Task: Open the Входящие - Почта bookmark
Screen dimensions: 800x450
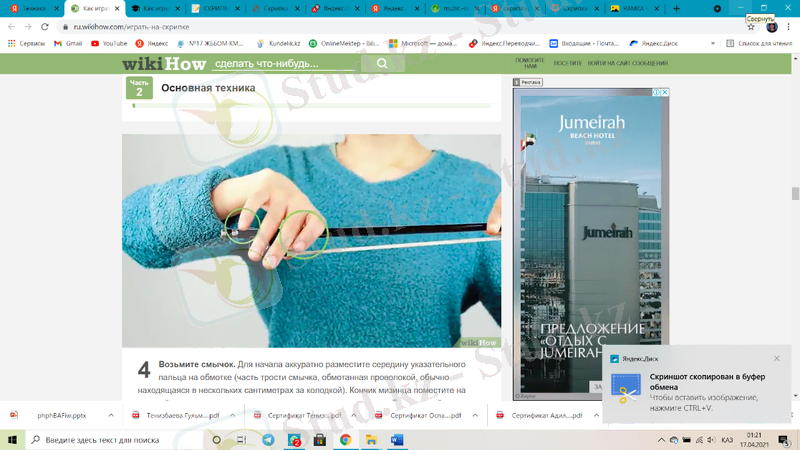Action: click(584, 43)
